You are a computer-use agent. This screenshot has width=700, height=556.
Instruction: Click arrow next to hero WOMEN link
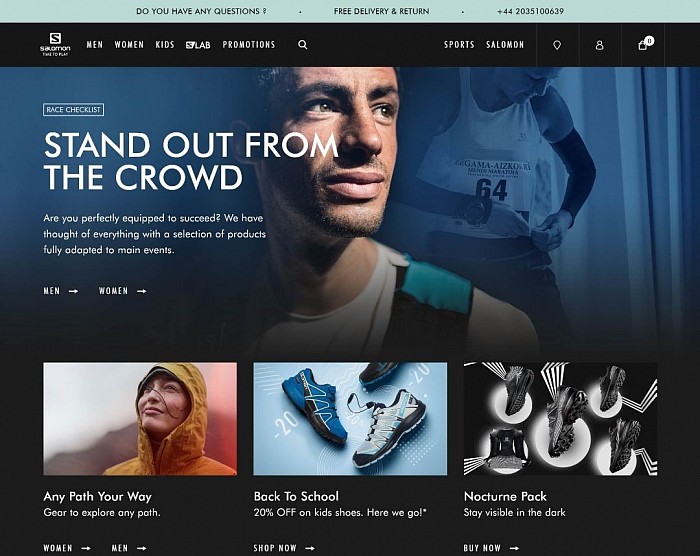[x=142, y=291]
